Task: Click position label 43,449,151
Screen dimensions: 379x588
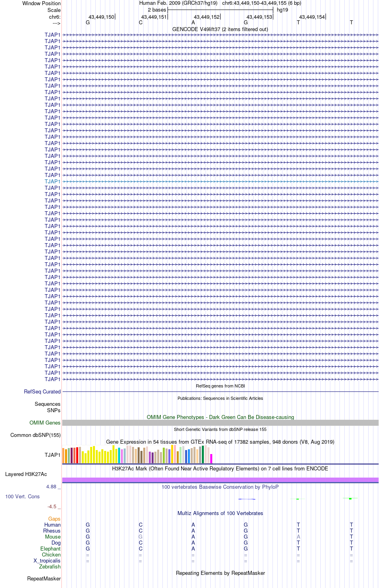Action: (154, 17)
